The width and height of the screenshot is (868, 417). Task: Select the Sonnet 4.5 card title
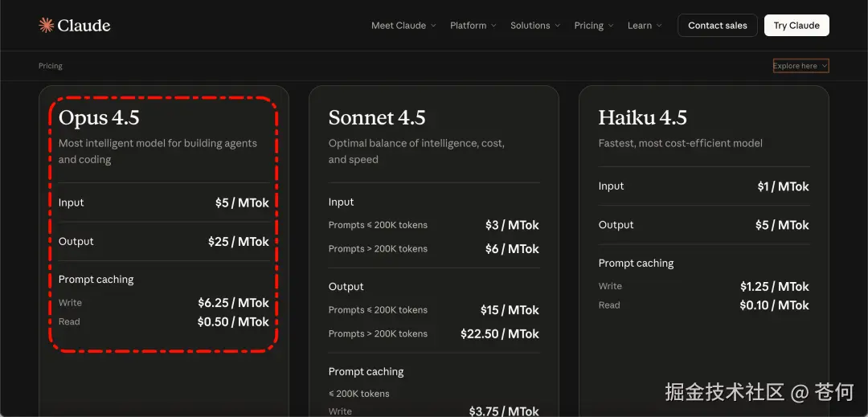[x=377, y=118]
